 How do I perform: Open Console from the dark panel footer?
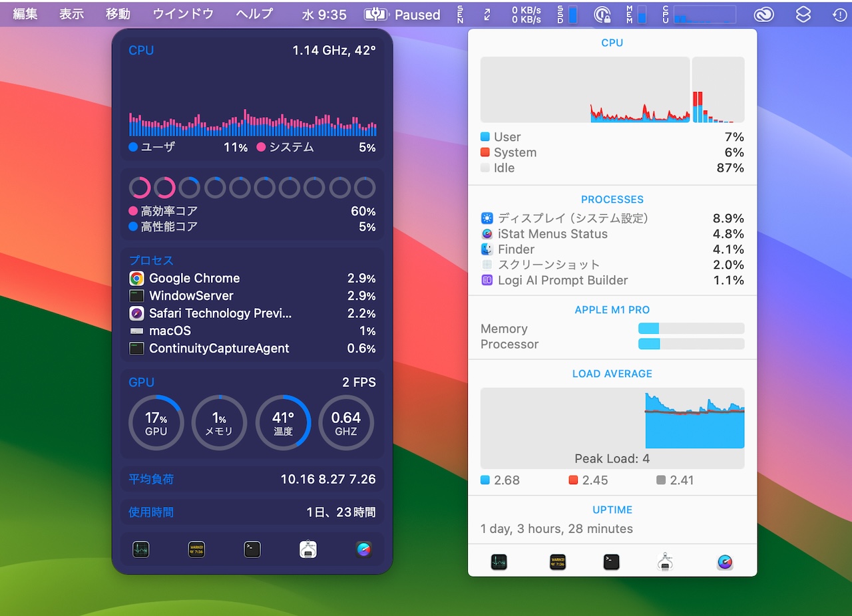click(196, 549)
